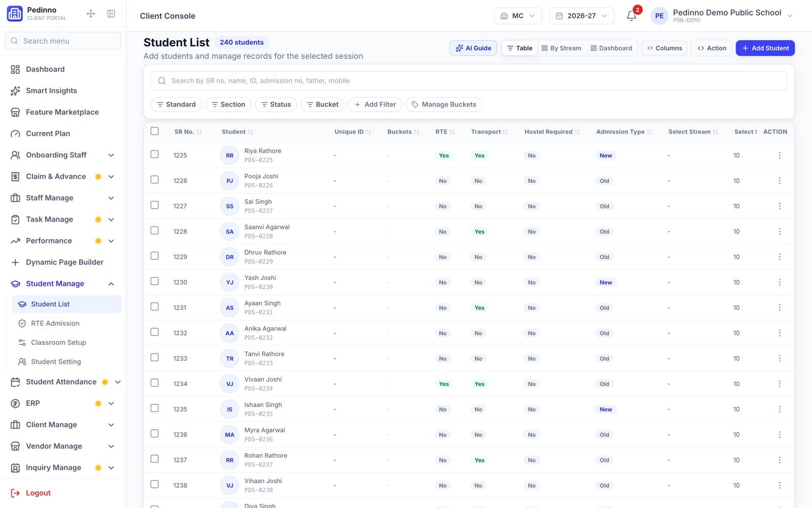This screenshot has width=812, height=508.
Task: Check the box for Rohan Rathore
Action: pos(155,459)
